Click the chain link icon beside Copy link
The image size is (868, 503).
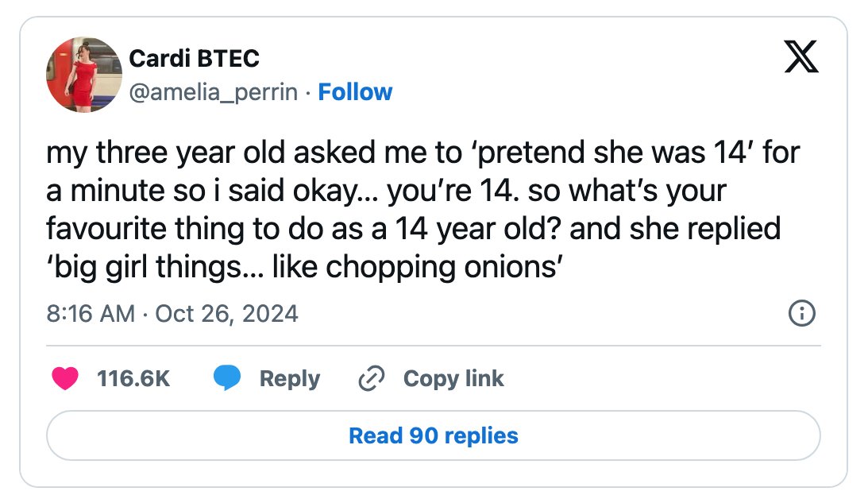click(x=372, y=378)
